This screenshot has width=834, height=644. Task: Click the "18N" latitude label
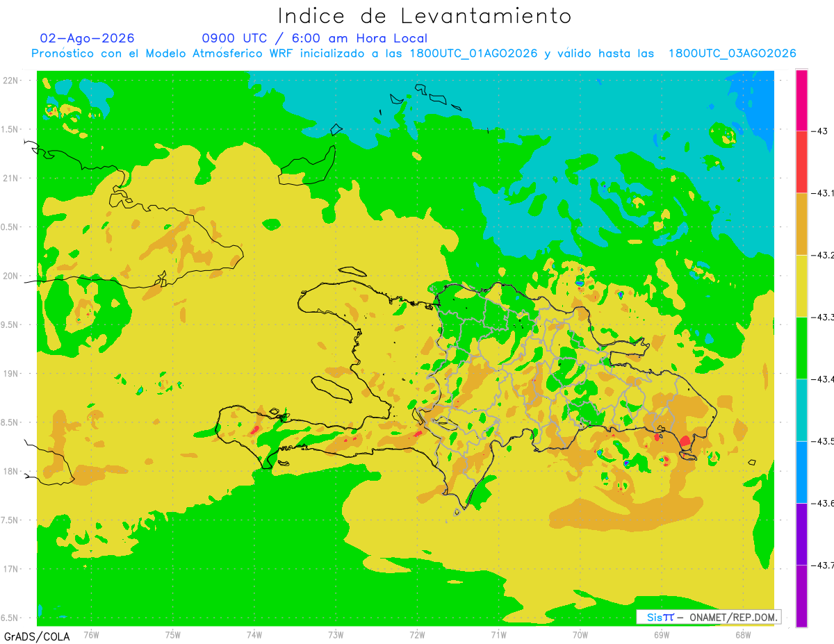click(10, 471)
